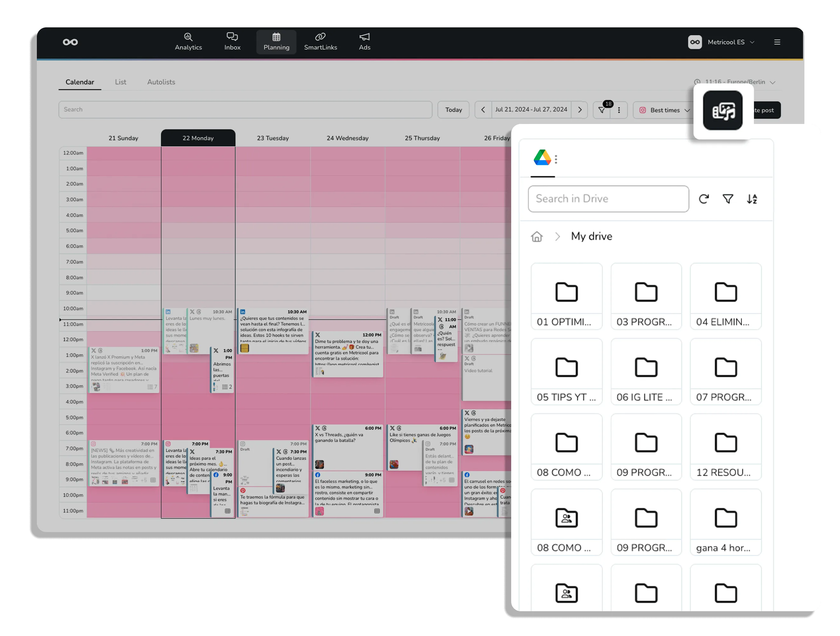This screenshot has width=840, height=636.
Task: Switch to the List tab
Action: pyautogui.click(x=120, y=82)
